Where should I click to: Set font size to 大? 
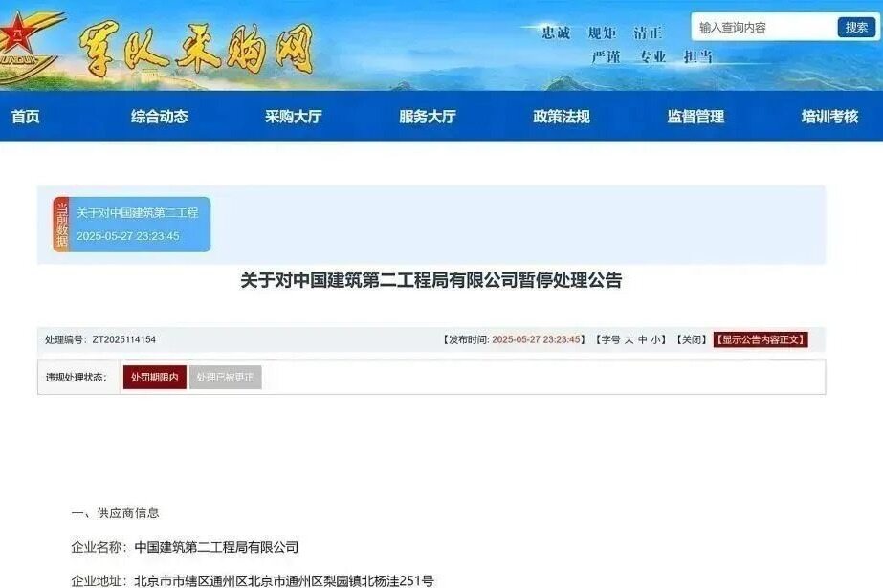[x=629, y=339]
